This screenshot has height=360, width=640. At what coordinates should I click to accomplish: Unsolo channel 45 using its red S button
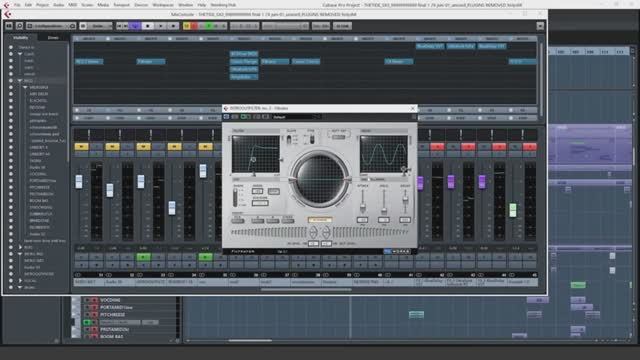coord(530,146)
